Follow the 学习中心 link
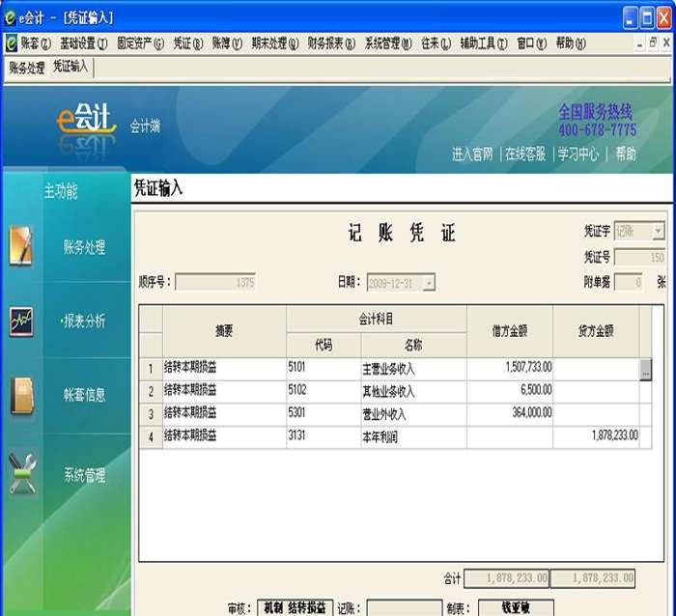The image size is (676, 616). point(578,154)
